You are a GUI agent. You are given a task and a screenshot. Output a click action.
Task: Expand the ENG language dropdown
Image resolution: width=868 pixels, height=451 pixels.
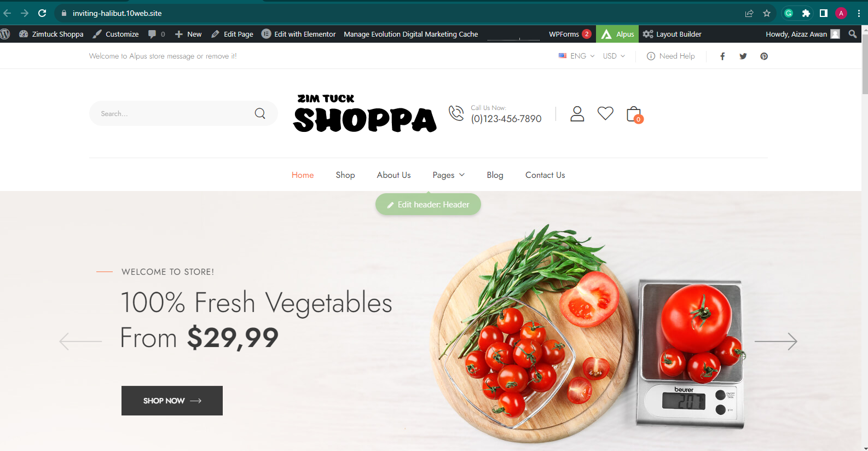[577, 56]
